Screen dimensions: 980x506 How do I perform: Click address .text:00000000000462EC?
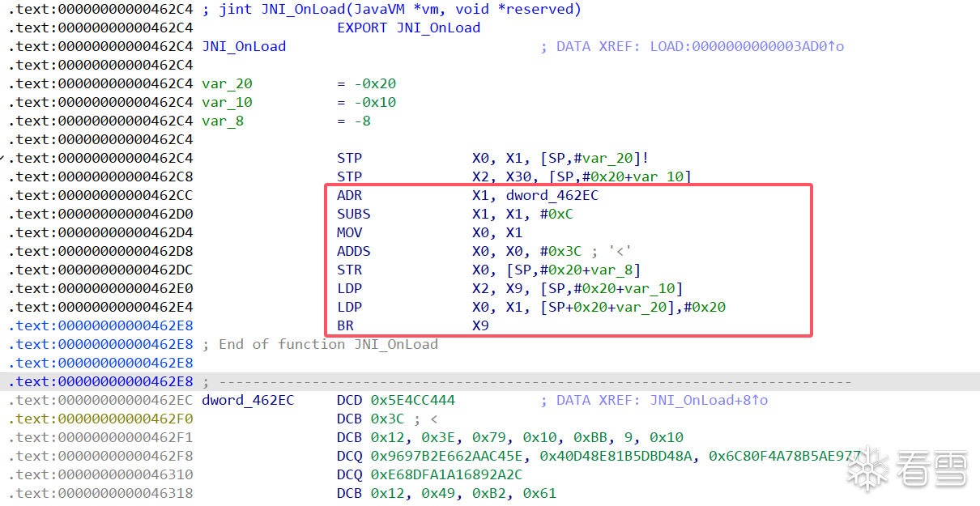click(101, 400)
